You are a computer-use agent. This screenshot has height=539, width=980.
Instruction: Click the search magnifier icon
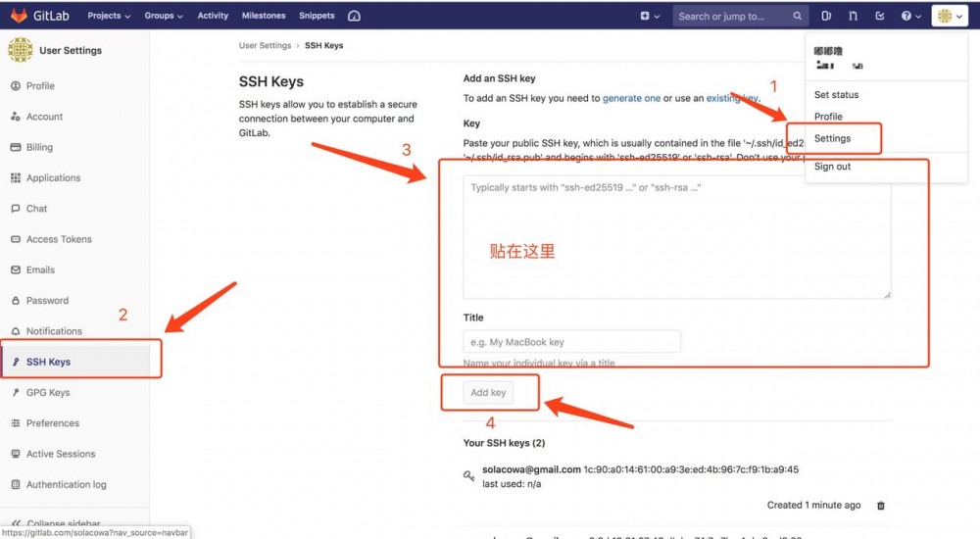click(797, 16)
